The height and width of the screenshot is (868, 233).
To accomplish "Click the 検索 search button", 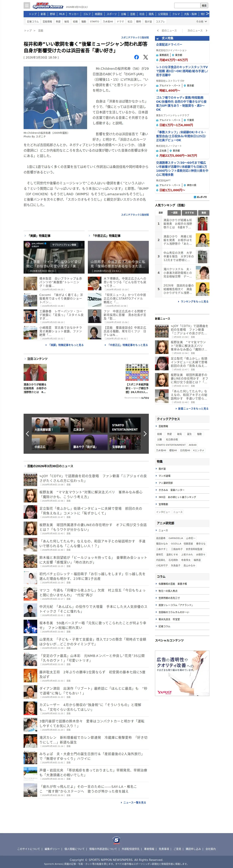I will pyautogui.click(x=204, y=5).
